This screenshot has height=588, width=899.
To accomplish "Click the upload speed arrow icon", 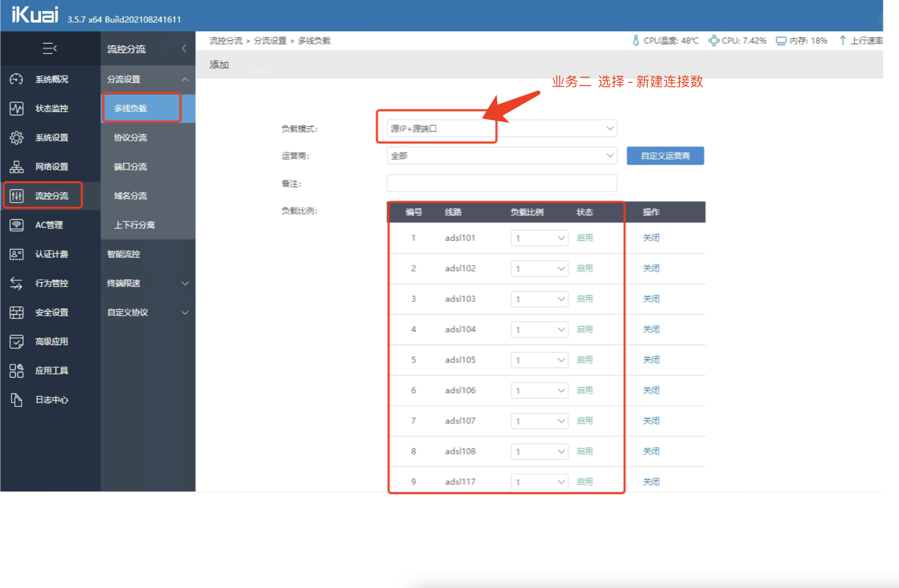I will 843,40.
